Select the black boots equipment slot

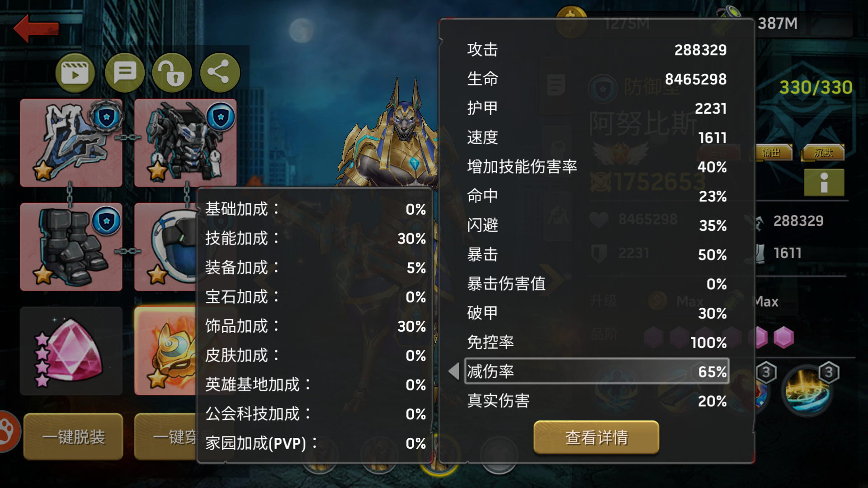point(71,247)
